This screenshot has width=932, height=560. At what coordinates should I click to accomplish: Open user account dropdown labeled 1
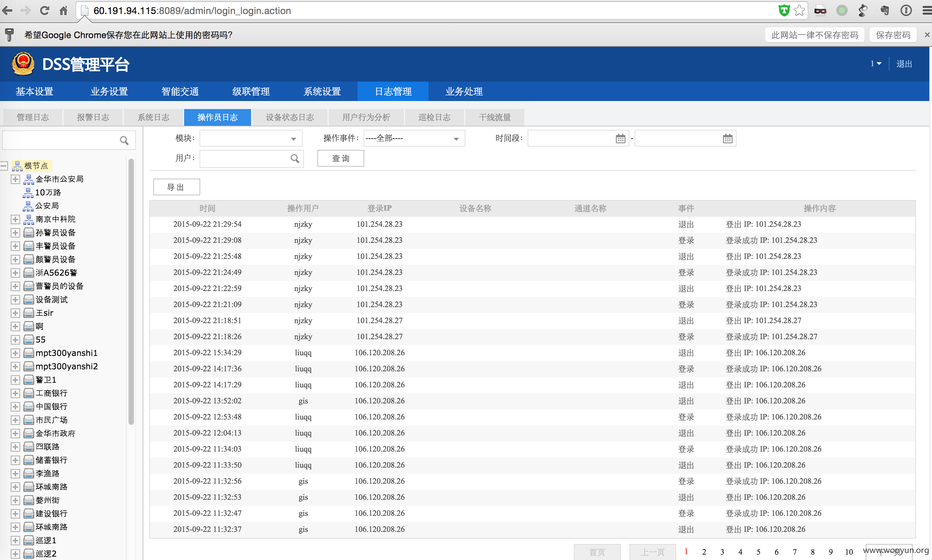coord(876,64)
